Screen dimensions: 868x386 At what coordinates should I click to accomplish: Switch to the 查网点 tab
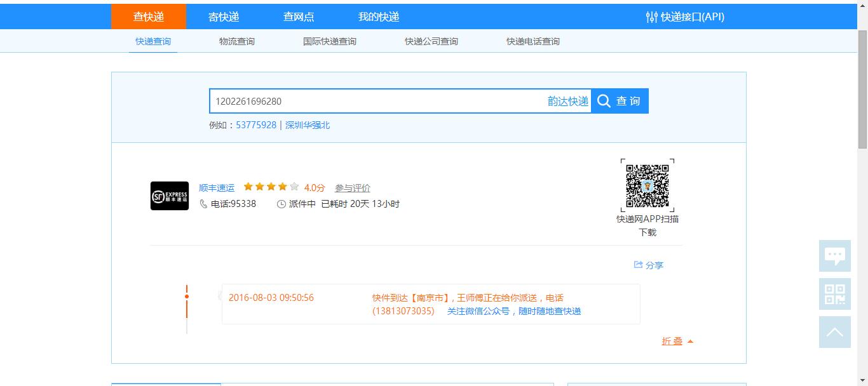(299, 17)
